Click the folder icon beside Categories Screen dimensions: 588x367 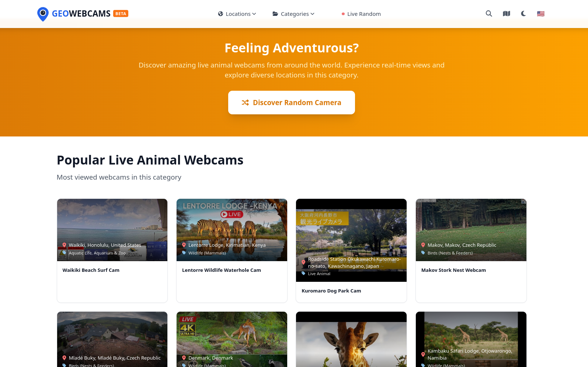click(x=275, y=14)
